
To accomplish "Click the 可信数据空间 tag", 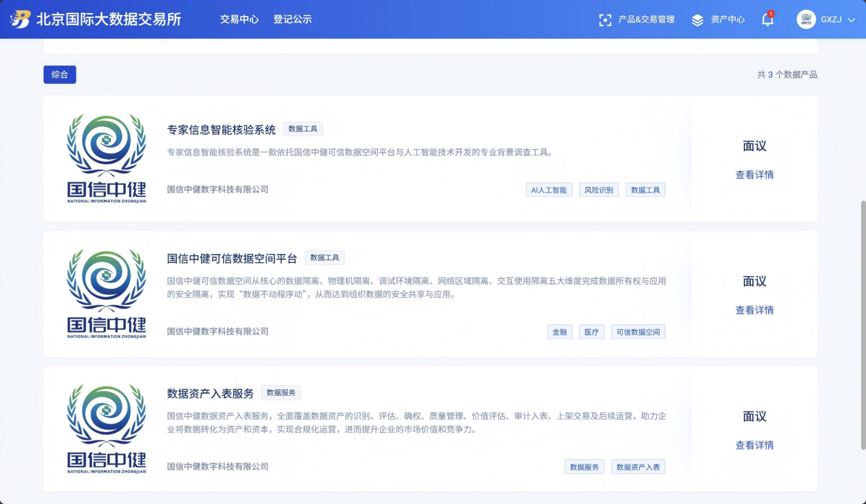I will (638, 332).
